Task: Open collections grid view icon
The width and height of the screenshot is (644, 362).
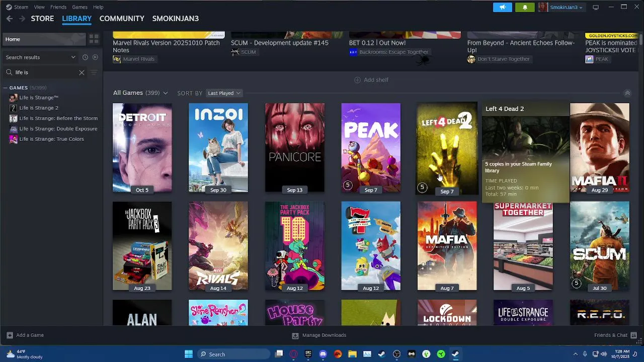Action: tap(94, 39)
